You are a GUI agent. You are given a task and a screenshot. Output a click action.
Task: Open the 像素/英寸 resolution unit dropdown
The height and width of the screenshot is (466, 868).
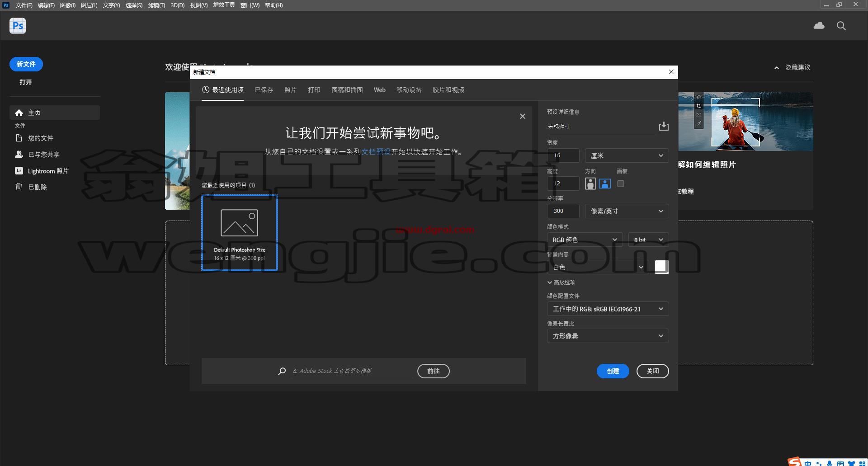click(627, 211)
